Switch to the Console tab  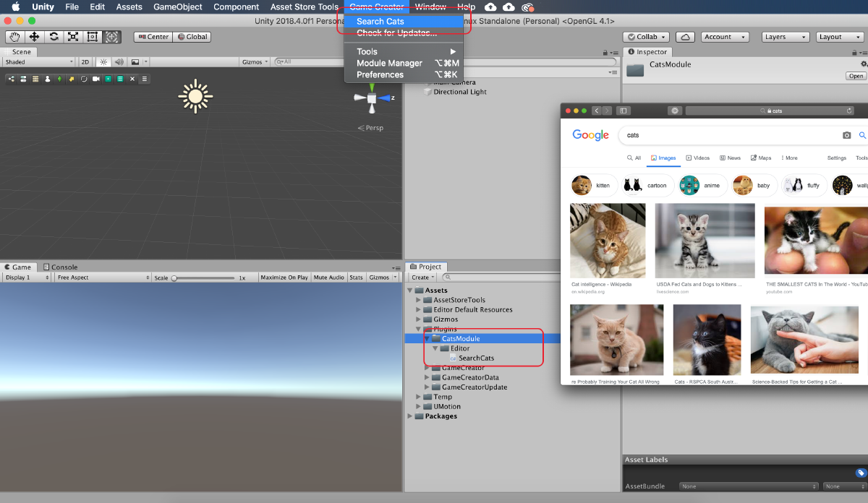coord(61,267)
